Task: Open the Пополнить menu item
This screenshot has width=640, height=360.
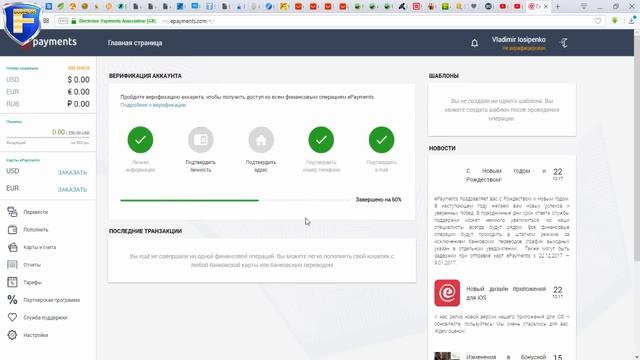Action: [36, 230]
